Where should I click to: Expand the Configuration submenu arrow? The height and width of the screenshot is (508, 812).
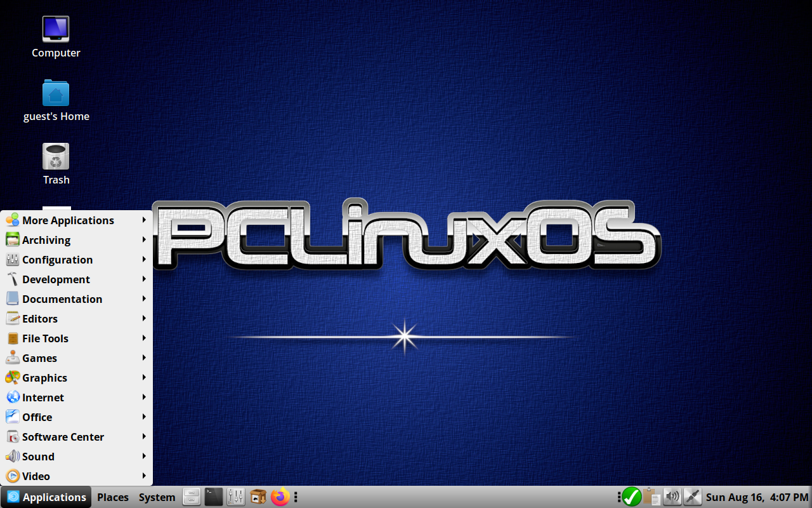coord(145,259)
